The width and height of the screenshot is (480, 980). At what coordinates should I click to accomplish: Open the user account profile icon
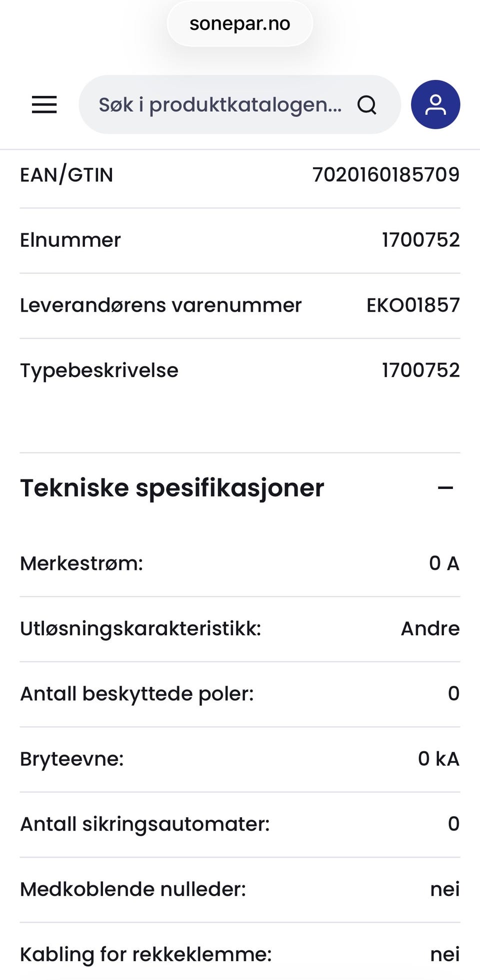coord(435,104)
